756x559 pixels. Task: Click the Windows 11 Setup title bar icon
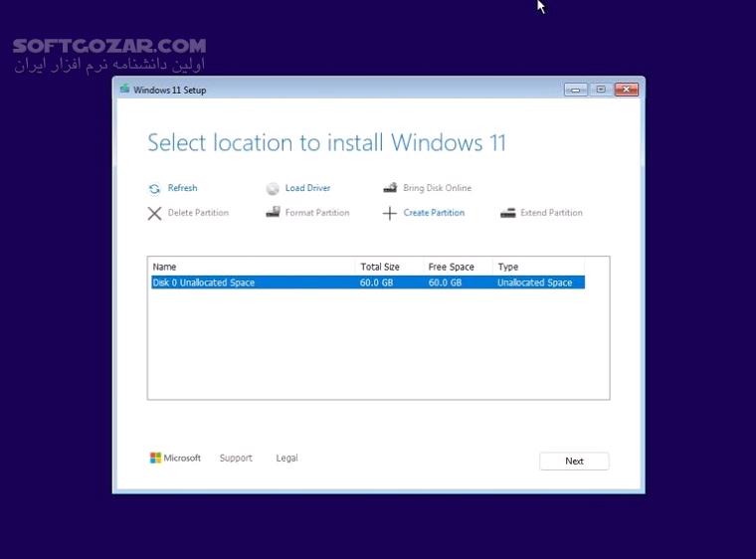125,89
